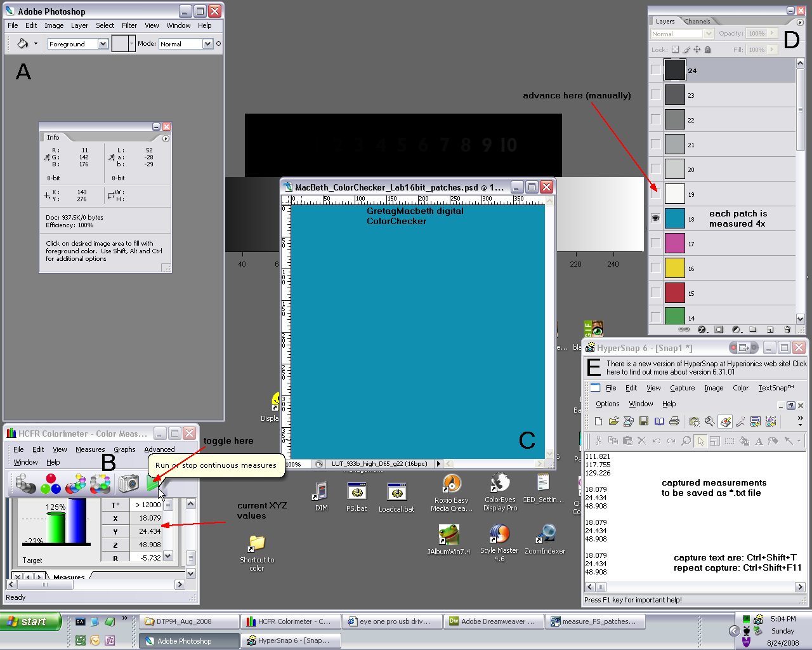Show layer 21 via its visibility box
Viewport: 812px width, 650px height.
click(x=655, y=144)
